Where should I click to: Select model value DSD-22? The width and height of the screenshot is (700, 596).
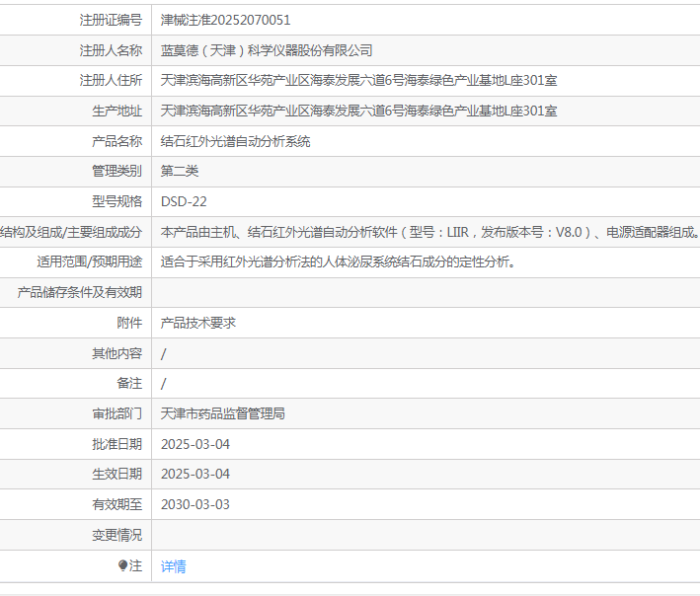coord(184,201)
